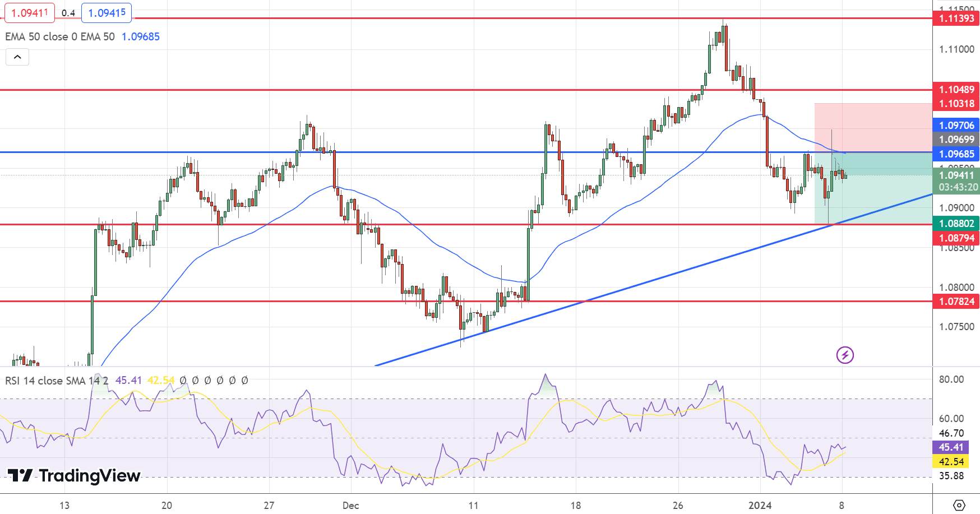Select the 1.10489 horizontal line price label
This screenshot has width=980, height=514.
pyautogui.click(x=956, y=90)
